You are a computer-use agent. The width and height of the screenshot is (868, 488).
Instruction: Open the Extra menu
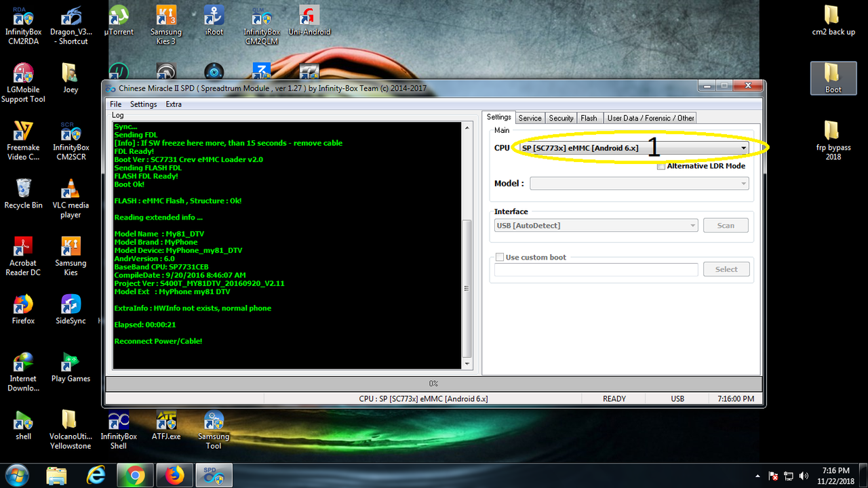click(174, 104)
